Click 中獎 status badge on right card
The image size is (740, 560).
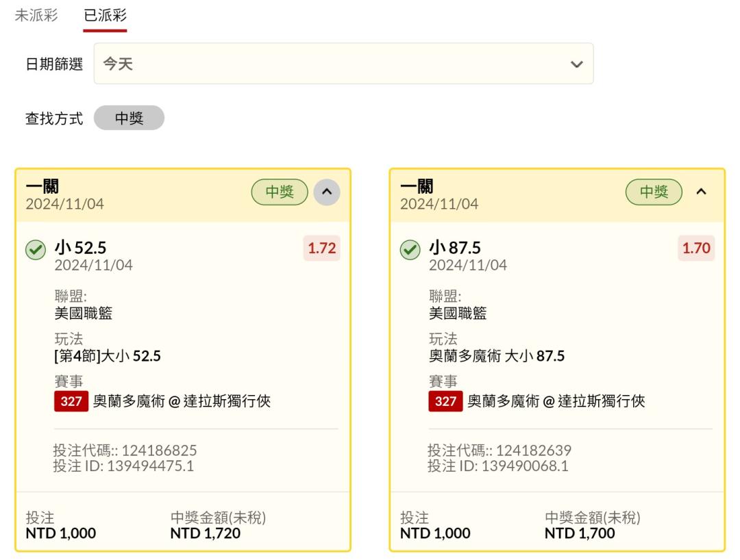point(654,192)
